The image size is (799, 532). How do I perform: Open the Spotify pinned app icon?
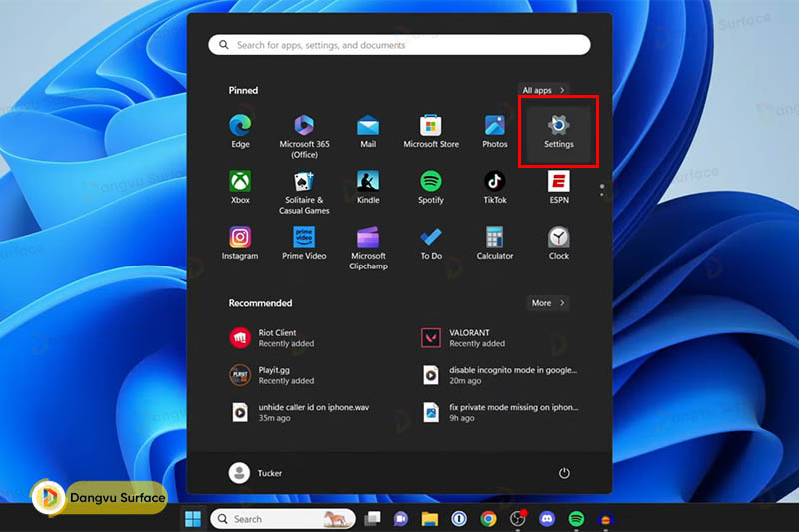pos(431,186)
